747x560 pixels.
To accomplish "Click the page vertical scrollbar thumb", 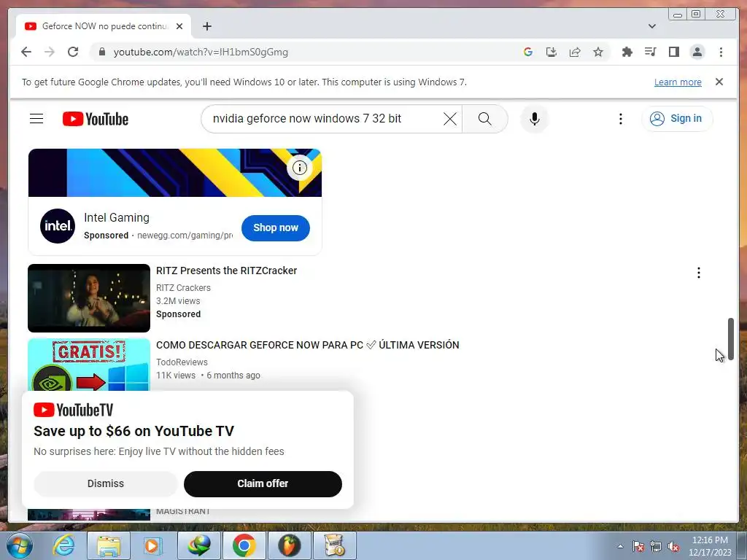I will tap(731, 339).
